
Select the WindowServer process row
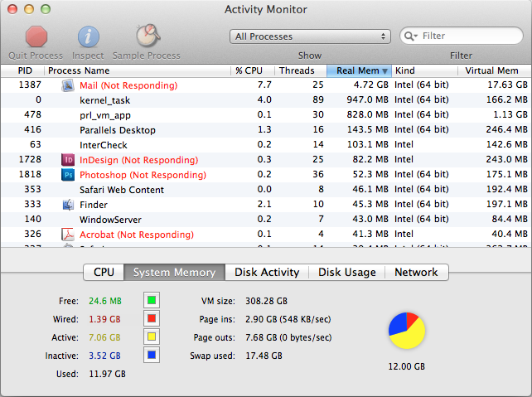266,220
